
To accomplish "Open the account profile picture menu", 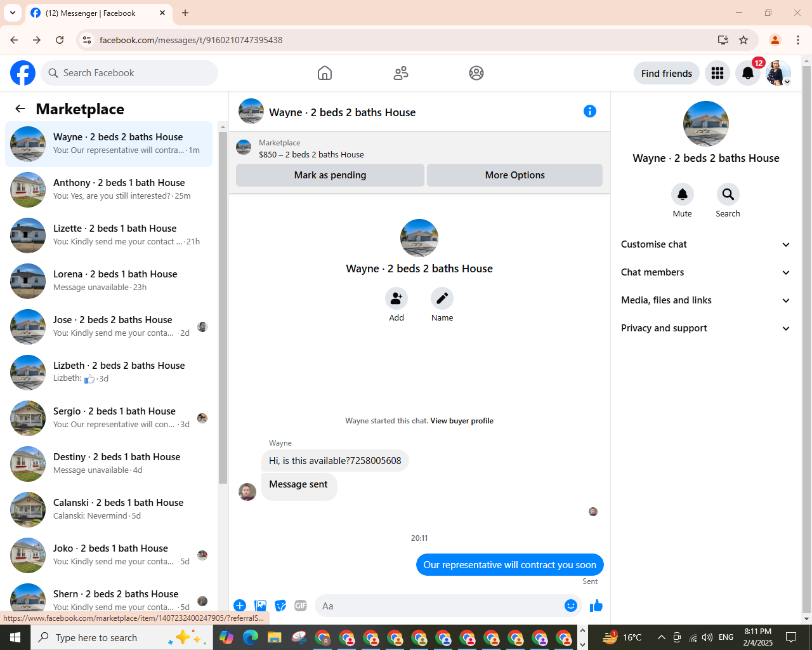I will pos(778,73).
